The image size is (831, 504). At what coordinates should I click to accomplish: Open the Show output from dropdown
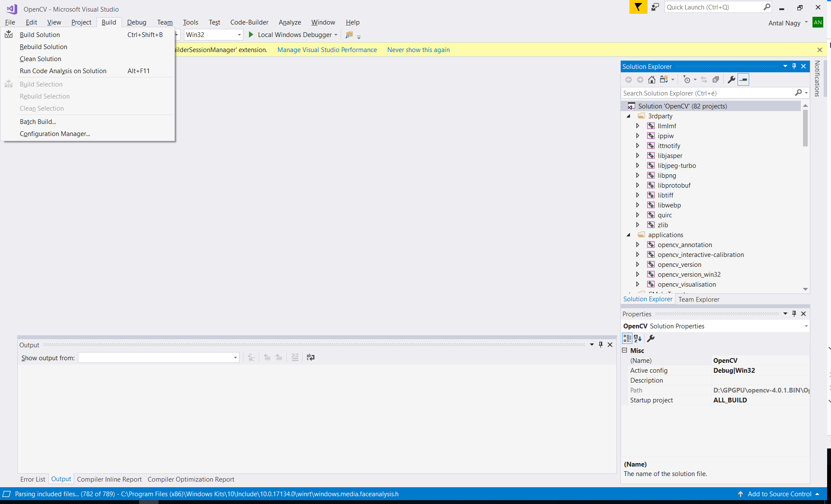point(235,358)
